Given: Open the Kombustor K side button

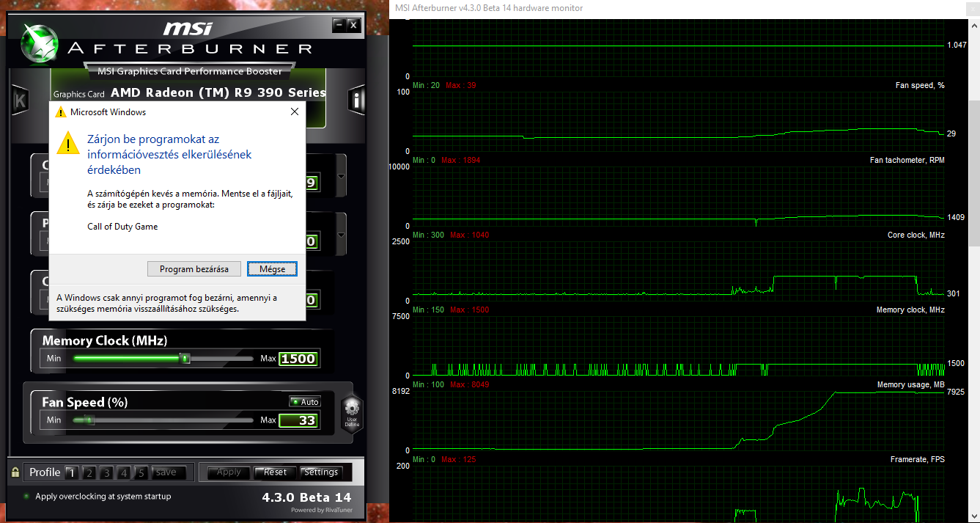Looking at the screenshot, I should tap(21, 100).
